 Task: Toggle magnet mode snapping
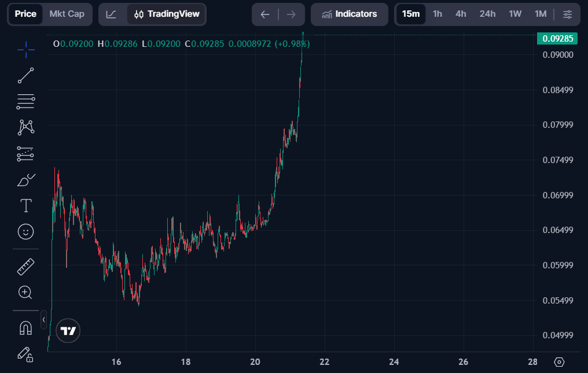click(x=26, y=328)
